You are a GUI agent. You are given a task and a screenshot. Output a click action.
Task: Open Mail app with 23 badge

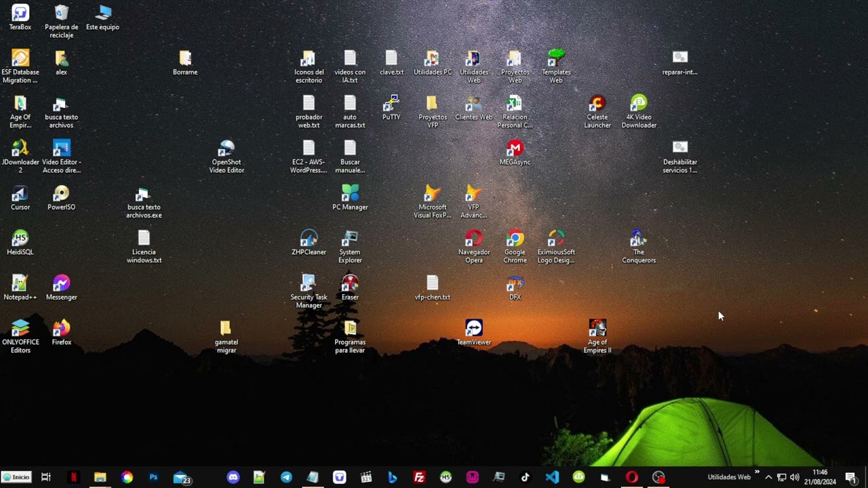181,478
